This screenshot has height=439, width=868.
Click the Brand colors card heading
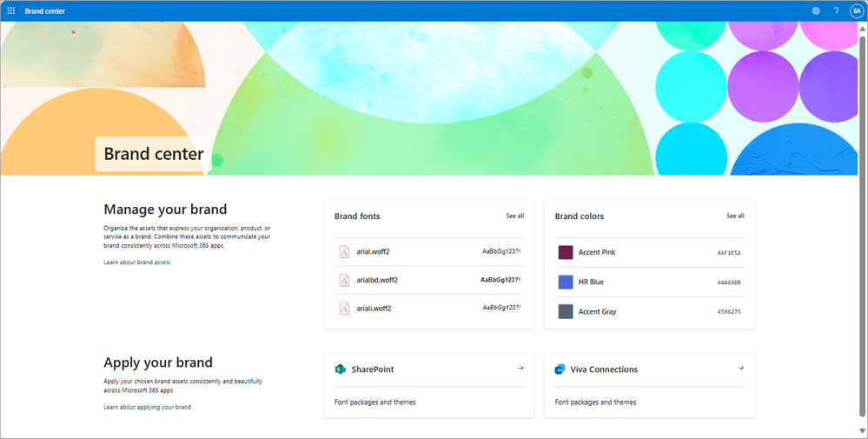coord(579,216)
